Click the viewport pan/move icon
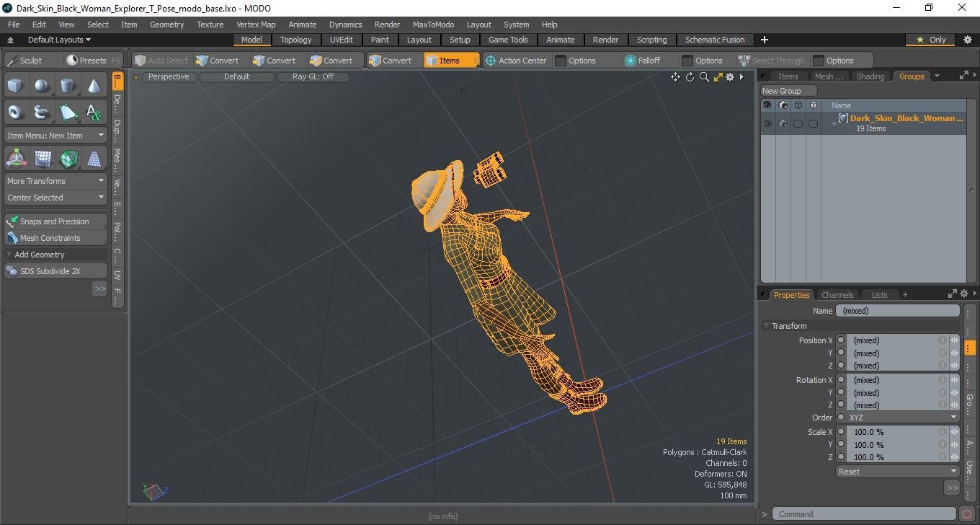The height and width of the screenshot is (525, 980). [675, 77]
